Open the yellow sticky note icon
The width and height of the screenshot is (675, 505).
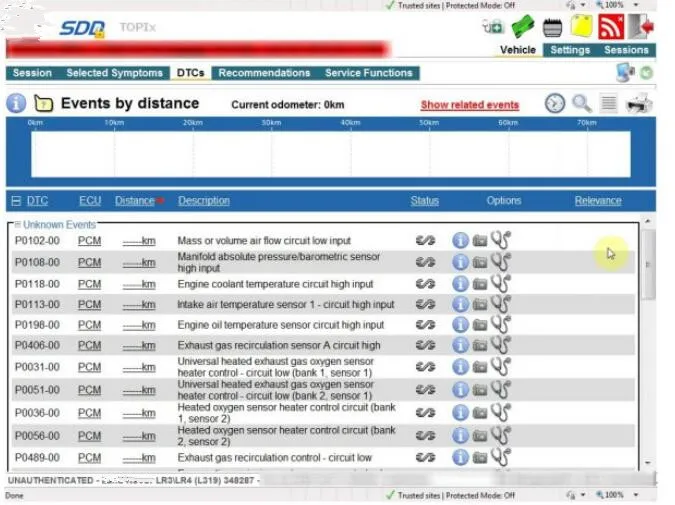point(582,26)
